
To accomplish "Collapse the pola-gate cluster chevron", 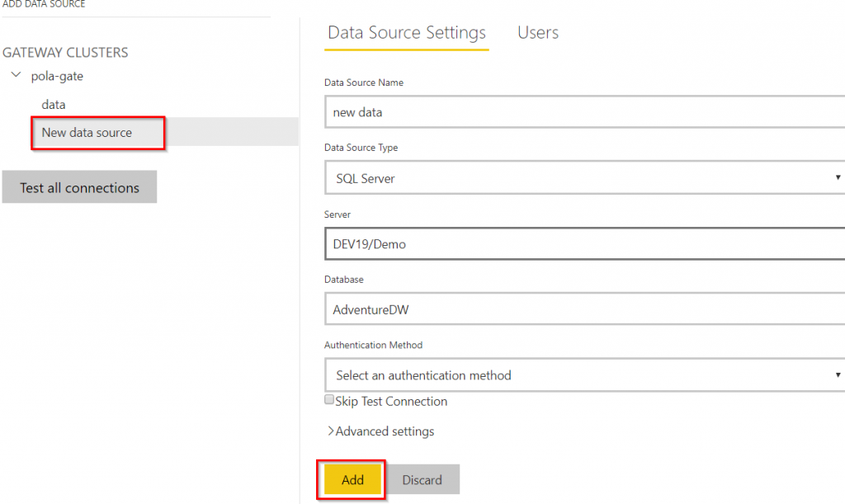I will (x=16, y=75).
